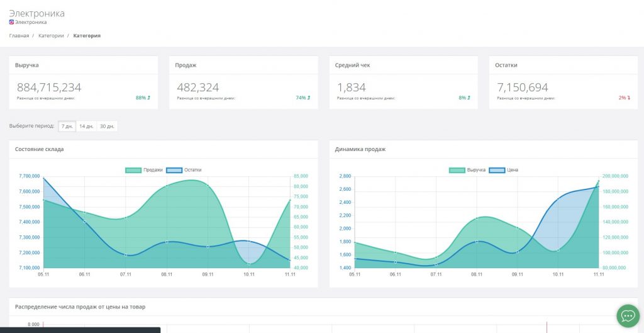Click the Цена legend color swatch
This screenshot has height=333, width=644.
pyautogui.click(x=496, y=170)
